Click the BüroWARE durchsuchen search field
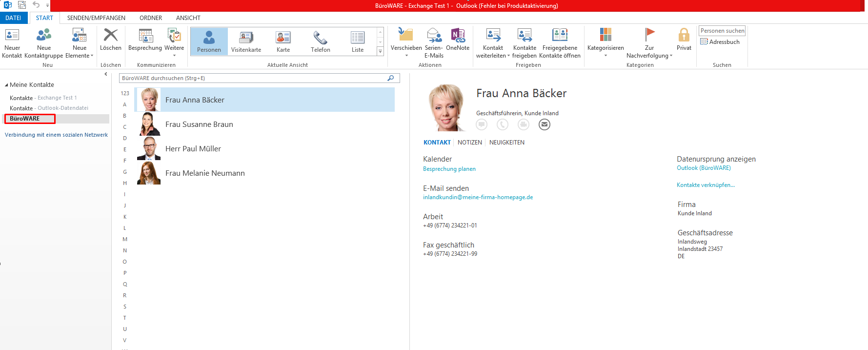868x350 pixels. point(254,78)
